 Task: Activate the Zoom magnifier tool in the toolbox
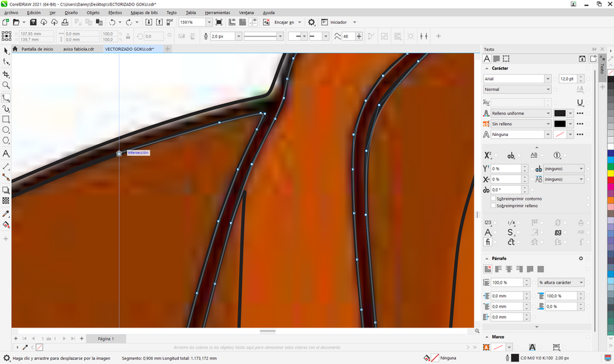[6, 85]
